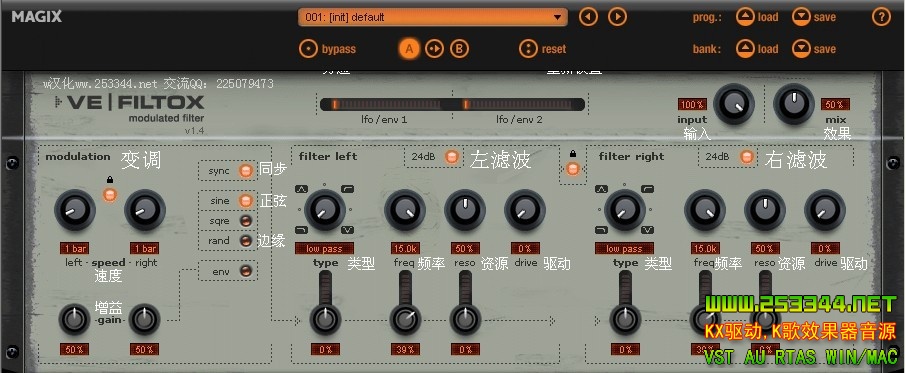Click the filter left low pass type field

(324, 249)
